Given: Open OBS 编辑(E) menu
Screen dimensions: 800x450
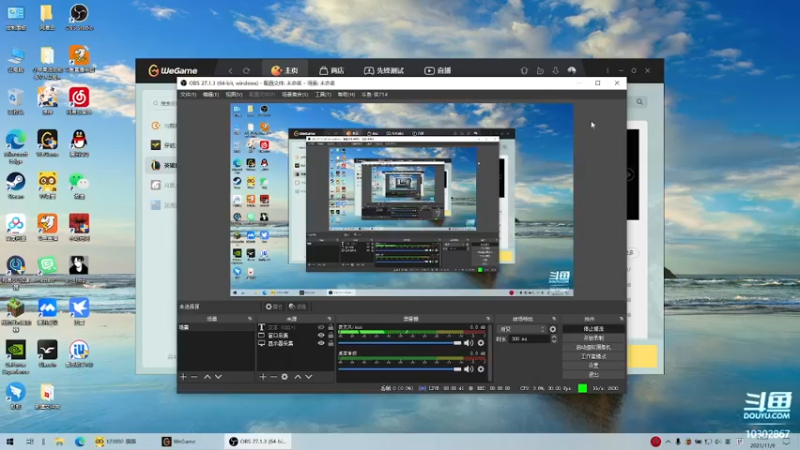Looking at the screenshot, I should (211, 94).
